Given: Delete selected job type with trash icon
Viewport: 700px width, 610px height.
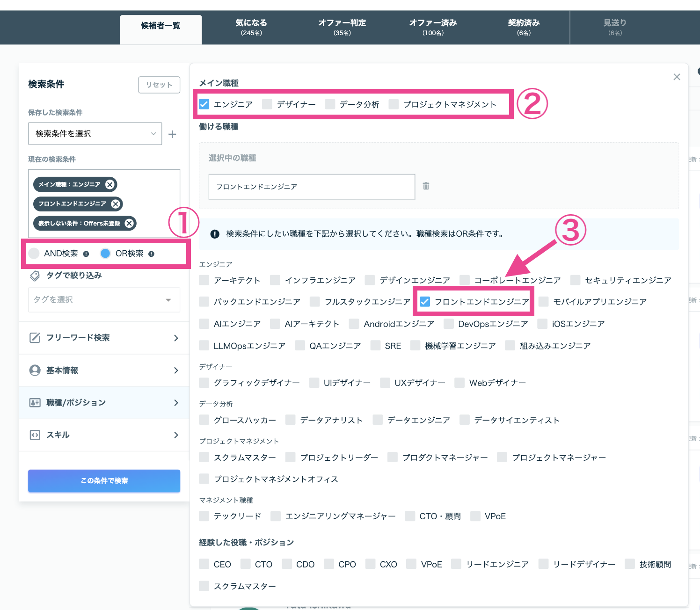Looking at the screenshot, I should pos(426,186).
